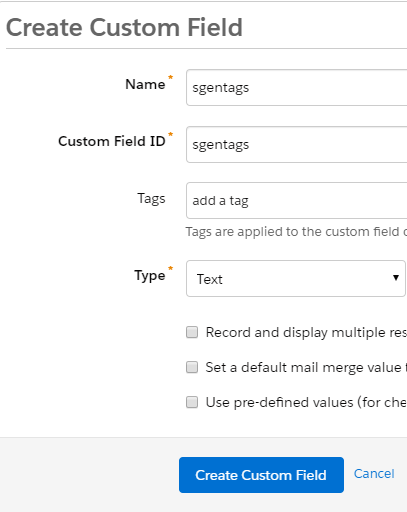Select the 'Create Custom Field' heading text
The image size is (407, 512).
pos(124,27)
